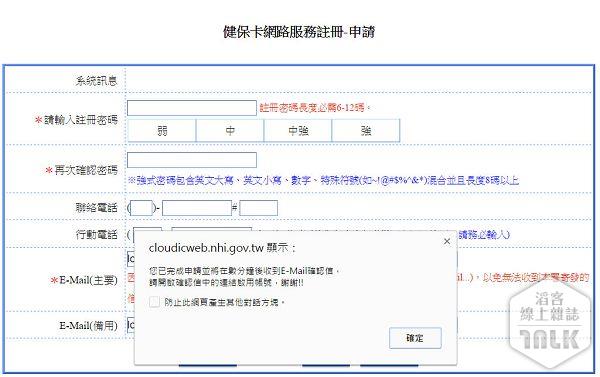The height and width of the screenshot is (377, 600).
Task: Click the 弱 password strength cell
Action: tap(162, 131)
